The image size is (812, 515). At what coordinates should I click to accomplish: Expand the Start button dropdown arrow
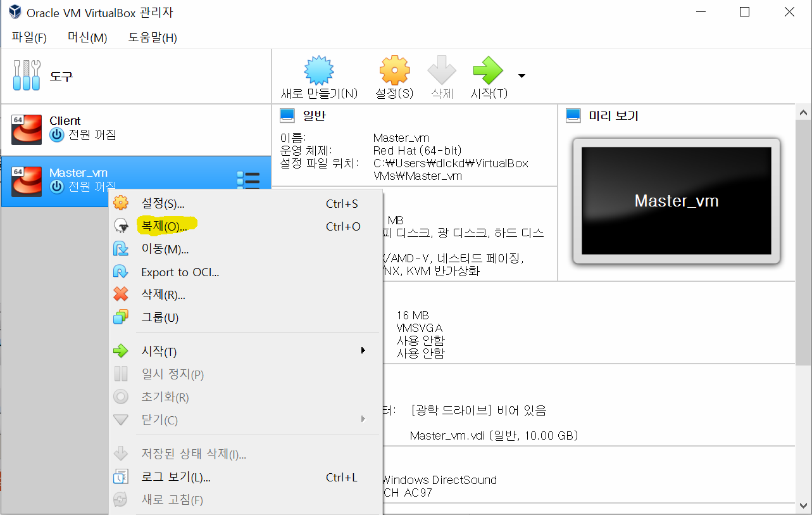(x=522, y=76)
